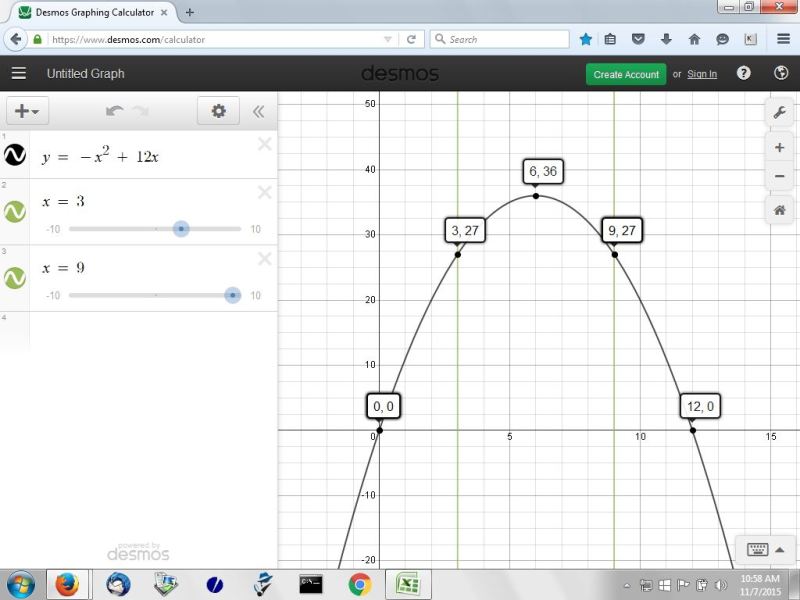Open a new browser tab
The width and height of the screenshot is (800, 600).
click(x=190, y=12)
